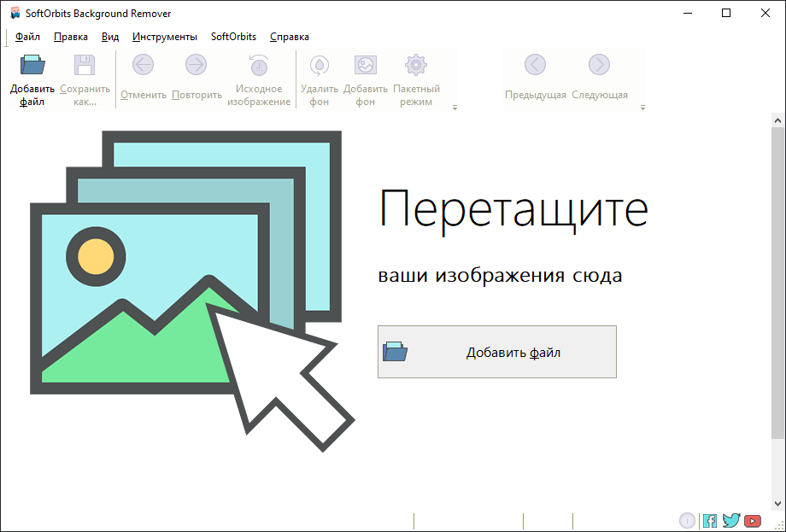Click the Добавить файл toolbar icon

click(32, 66)
